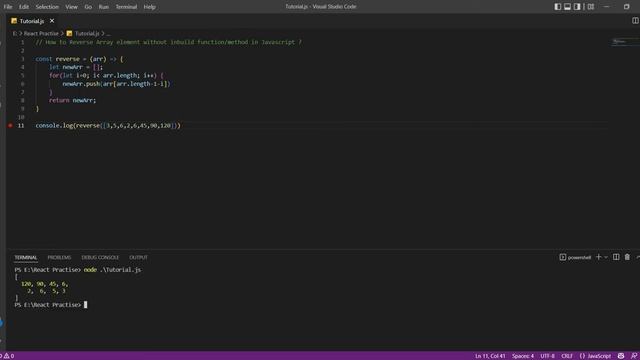Viewport: 640px width, 360px height.
Task: Toggle the bottom panel layout icon
Action: (x=567, y=7)
